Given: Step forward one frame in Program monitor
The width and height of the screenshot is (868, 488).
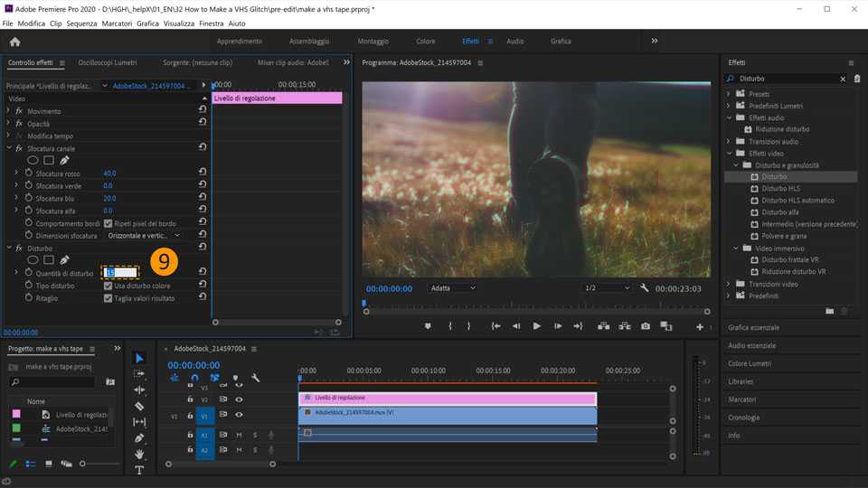Looking at the screenshot, I should 558,326.
